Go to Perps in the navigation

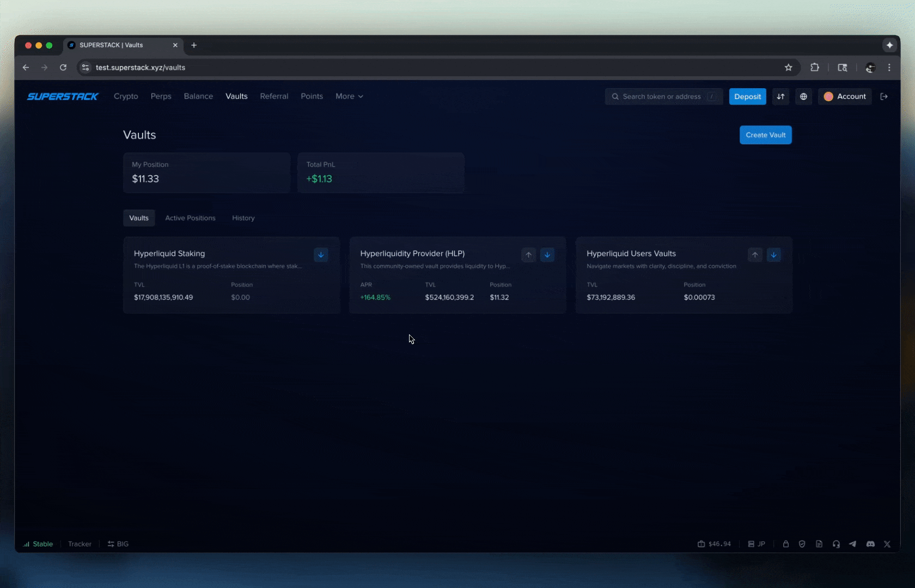[x=161, y=96]
